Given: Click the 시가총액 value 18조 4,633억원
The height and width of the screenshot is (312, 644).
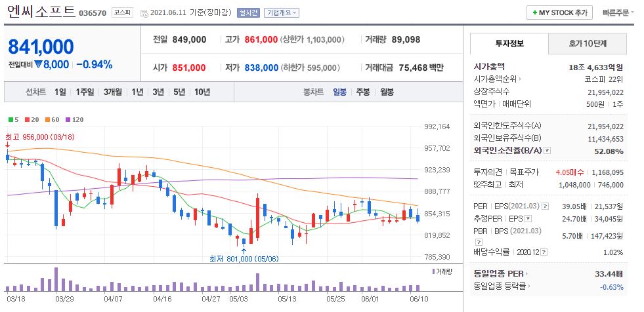Looking at the screenshot, I should [x=596, y=67].
